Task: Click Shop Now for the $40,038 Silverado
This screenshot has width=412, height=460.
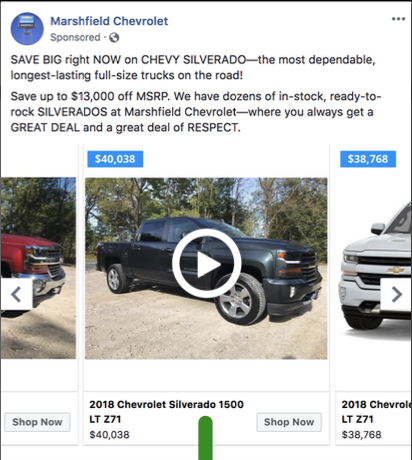Action: [289, 422]
